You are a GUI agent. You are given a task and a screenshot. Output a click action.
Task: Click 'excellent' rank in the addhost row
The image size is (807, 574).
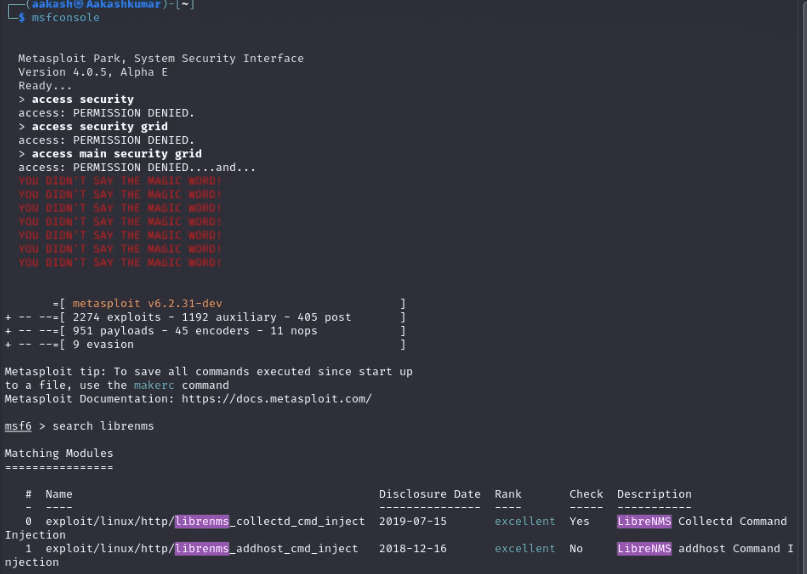(x=525, y=549)
